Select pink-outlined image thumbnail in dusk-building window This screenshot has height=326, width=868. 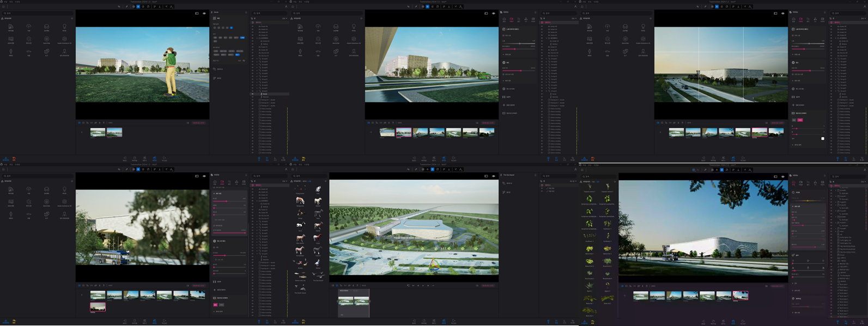coord(740,296)
